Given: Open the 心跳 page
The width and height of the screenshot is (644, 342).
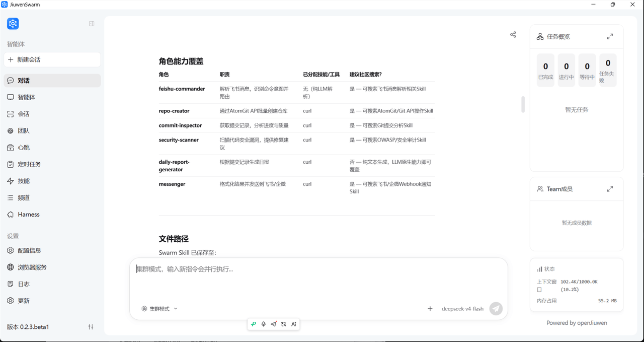Looking at the screenshot, I should pos(52,148).
